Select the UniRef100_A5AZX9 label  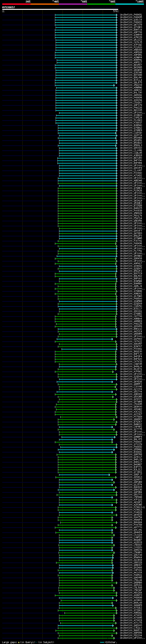(131, 85)
